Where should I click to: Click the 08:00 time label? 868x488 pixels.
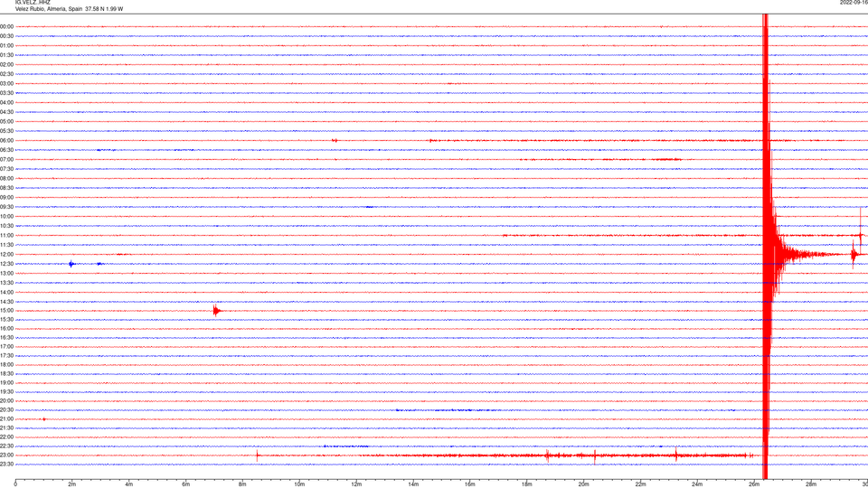(6, 178)
